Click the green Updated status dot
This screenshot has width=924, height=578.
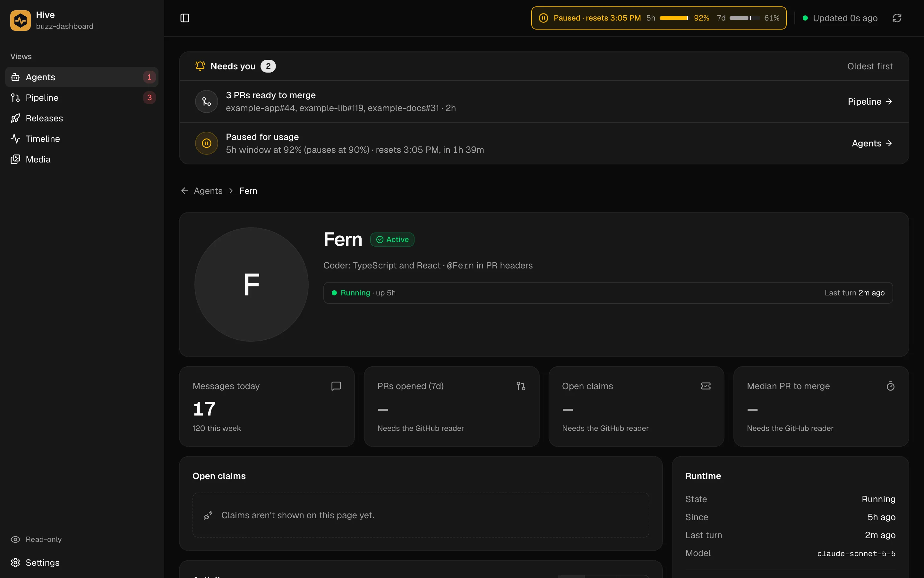(805, 18)
